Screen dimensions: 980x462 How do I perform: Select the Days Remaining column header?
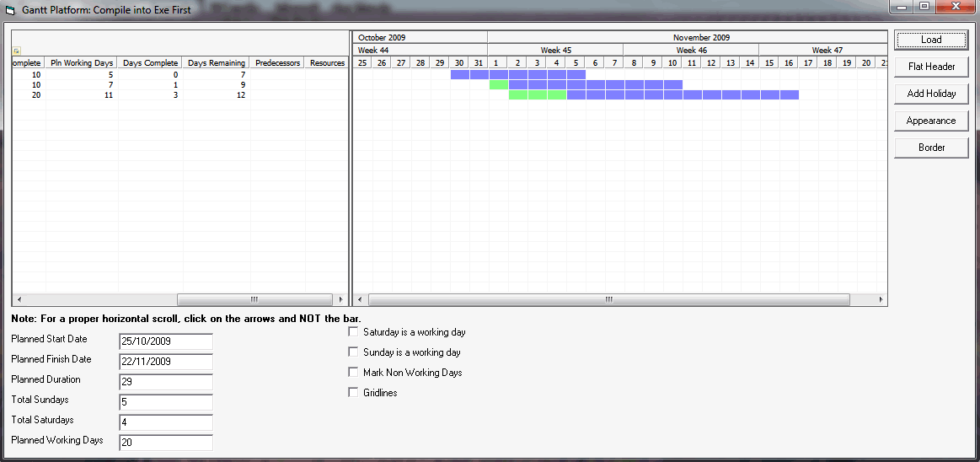[216, 63]
